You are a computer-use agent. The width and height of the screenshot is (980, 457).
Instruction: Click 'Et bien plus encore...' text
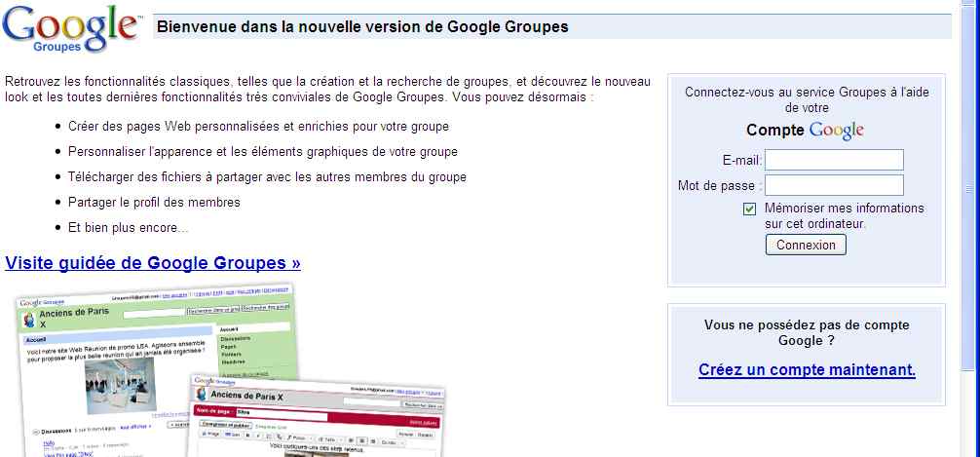point(129,228)
